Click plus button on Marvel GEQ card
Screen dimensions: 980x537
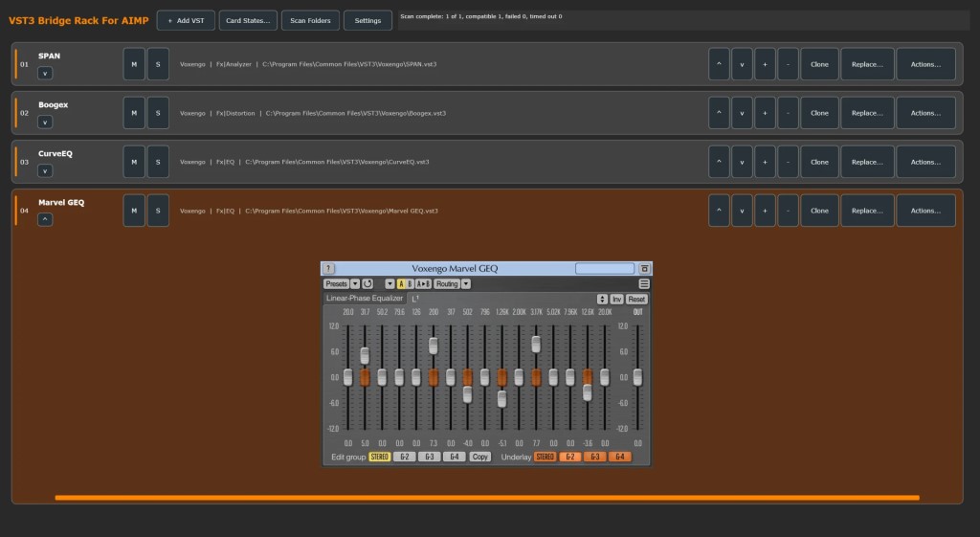pos(765,211)
